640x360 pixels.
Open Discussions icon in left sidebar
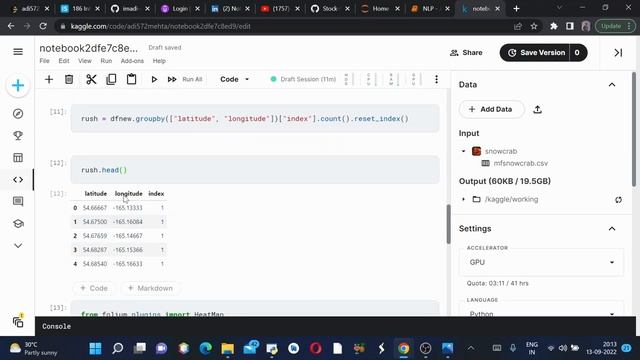click(x=18, y=201)
